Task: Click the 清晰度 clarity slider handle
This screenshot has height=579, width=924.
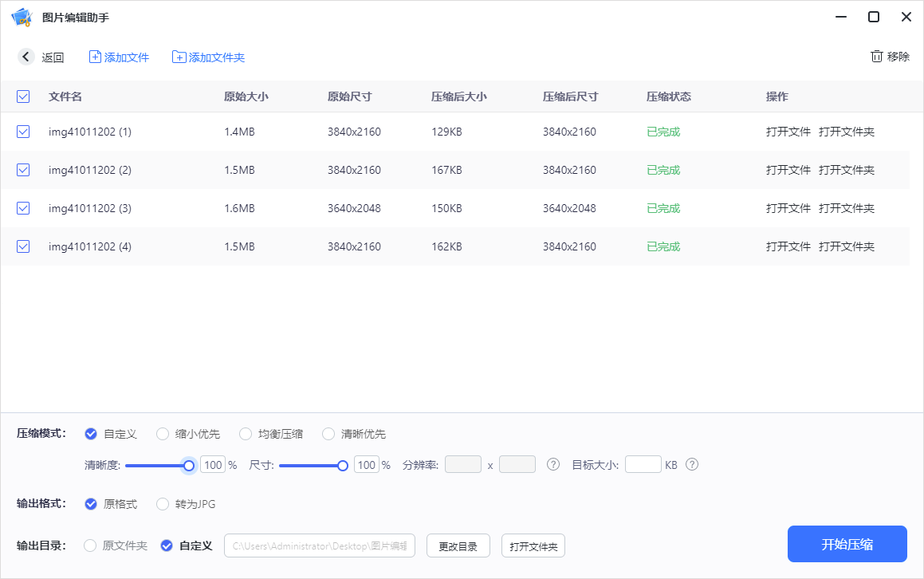Action: click(189, 464)
